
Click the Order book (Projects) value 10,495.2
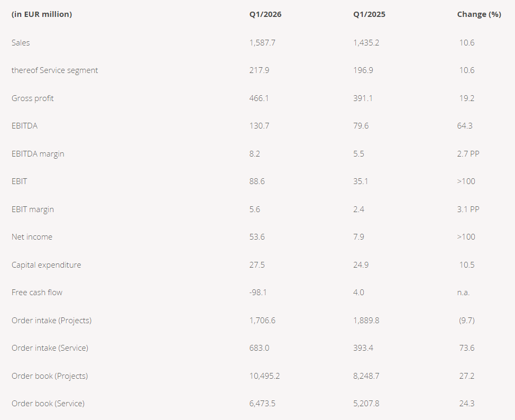click(264, 376)
